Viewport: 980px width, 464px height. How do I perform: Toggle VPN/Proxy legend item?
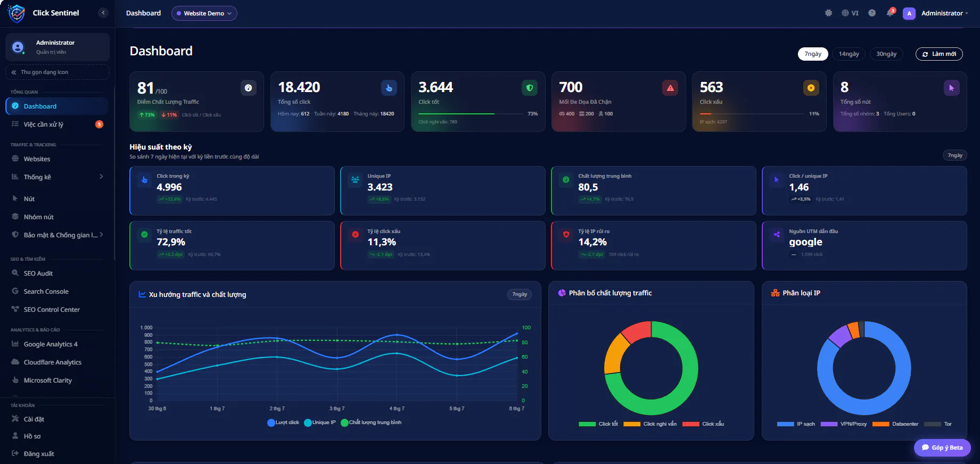[x=844, y=424]
